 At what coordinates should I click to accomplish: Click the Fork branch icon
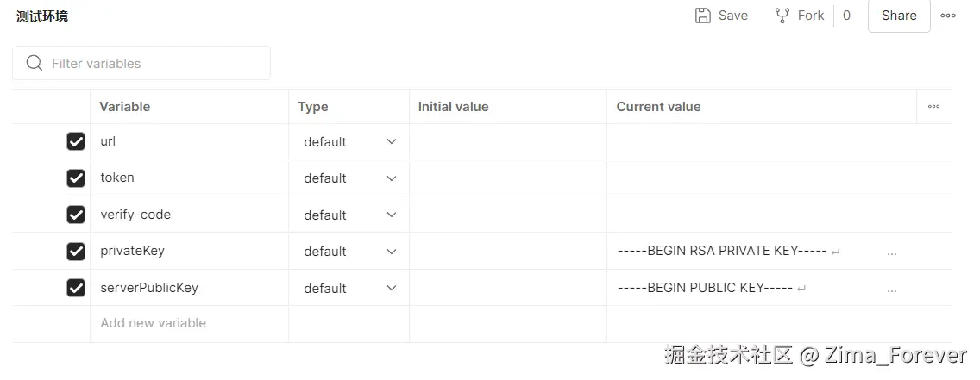(782, 16)
